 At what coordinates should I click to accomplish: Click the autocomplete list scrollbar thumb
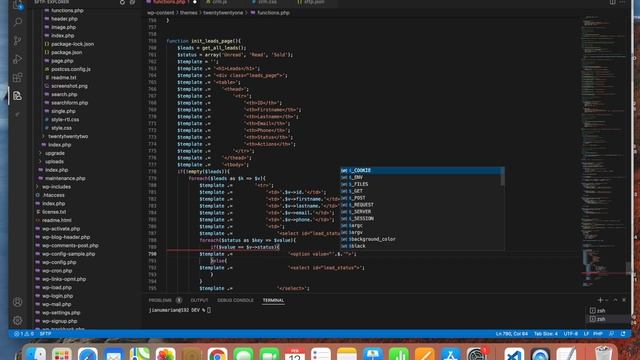[x=502, y=176]
